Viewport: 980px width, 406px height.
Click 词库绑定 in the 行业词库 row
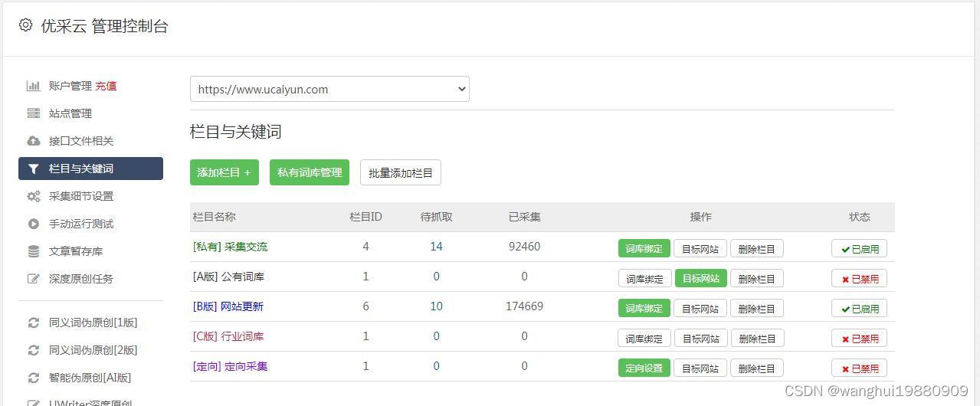pyautogui.click(x=644, y=338)
